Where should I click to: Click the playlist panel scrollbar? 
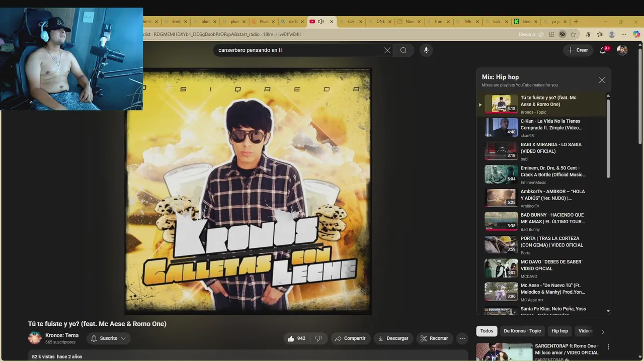click(x=608, y=138)
